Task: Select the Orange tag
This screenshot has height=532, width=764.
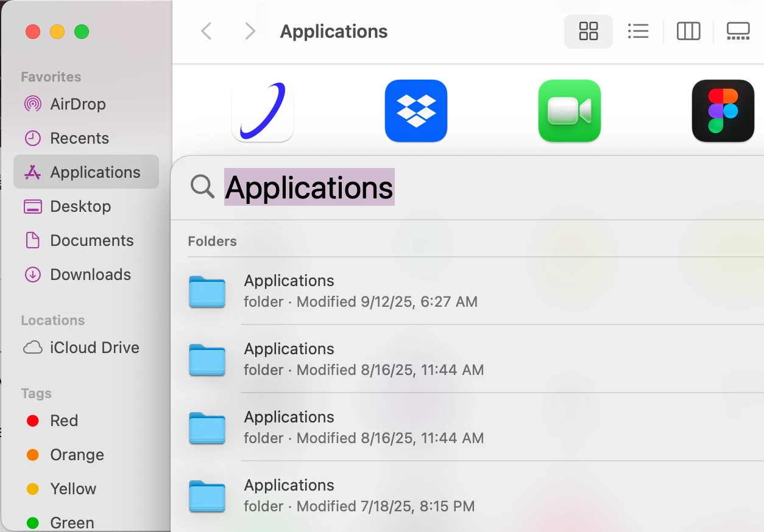Action: (x=86, y=455)
